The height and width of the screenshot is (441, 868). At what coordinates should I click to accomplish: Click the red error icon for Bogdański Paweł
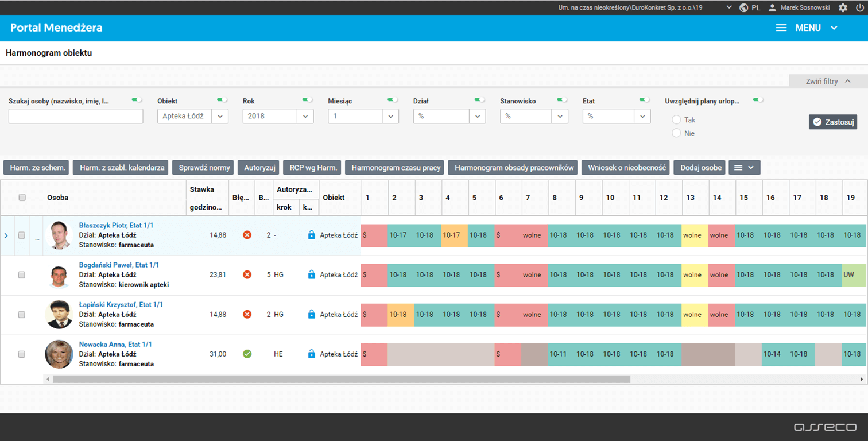pos(247,274)
